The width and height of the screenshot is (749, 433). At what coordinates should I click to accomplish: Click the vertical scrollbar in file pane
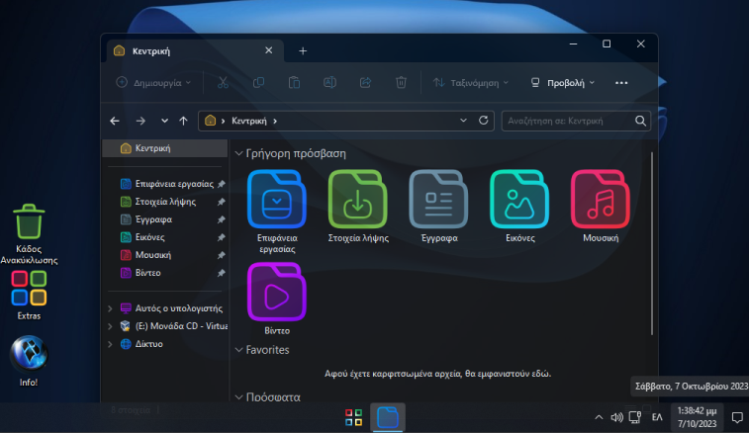652,244
